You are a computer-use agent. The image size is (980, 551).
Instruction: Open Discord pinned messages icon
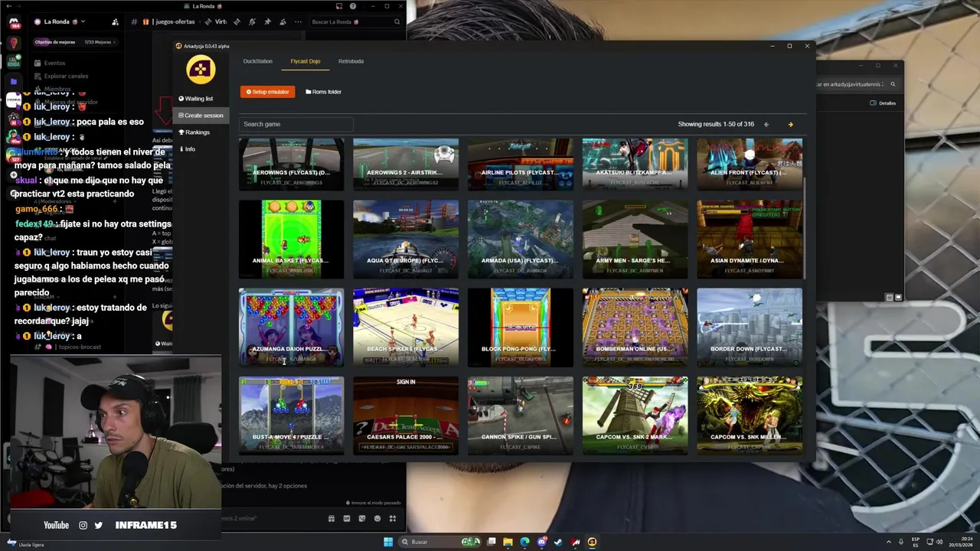click(267, 21)
